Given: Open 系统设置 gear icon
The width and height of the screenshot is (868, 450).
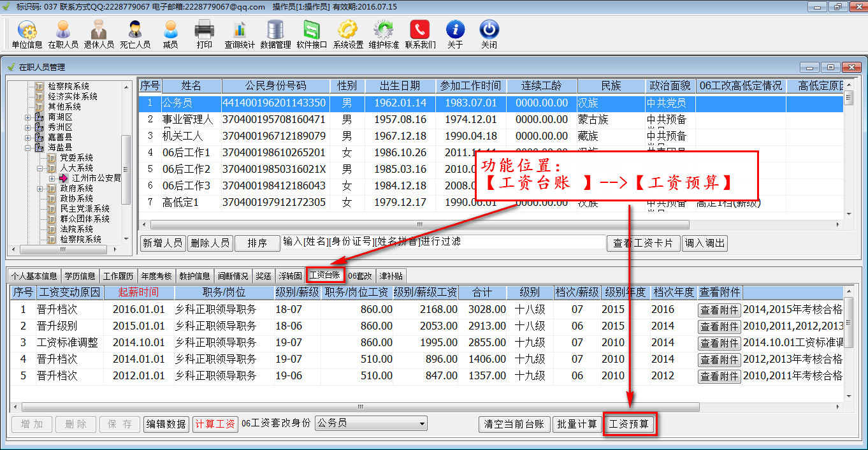Looking at the screenshot, I should (x=348, y=34).
